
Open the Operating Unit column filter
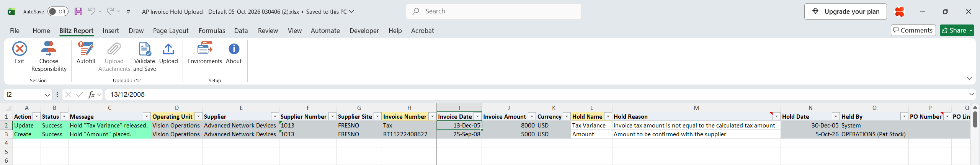[x=198, y=116]
